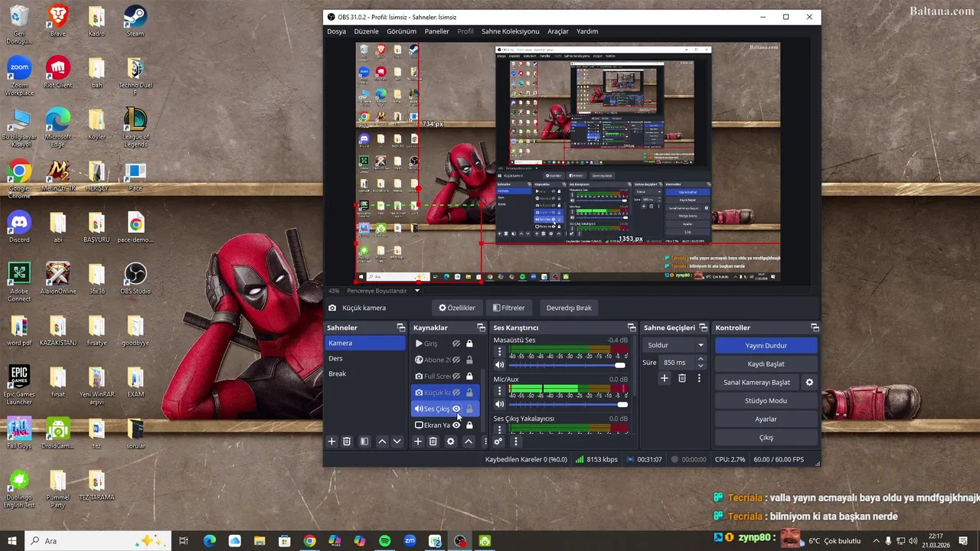Undock the Kontroller panel icon
The image size is (980, 551).
(815, 328)
